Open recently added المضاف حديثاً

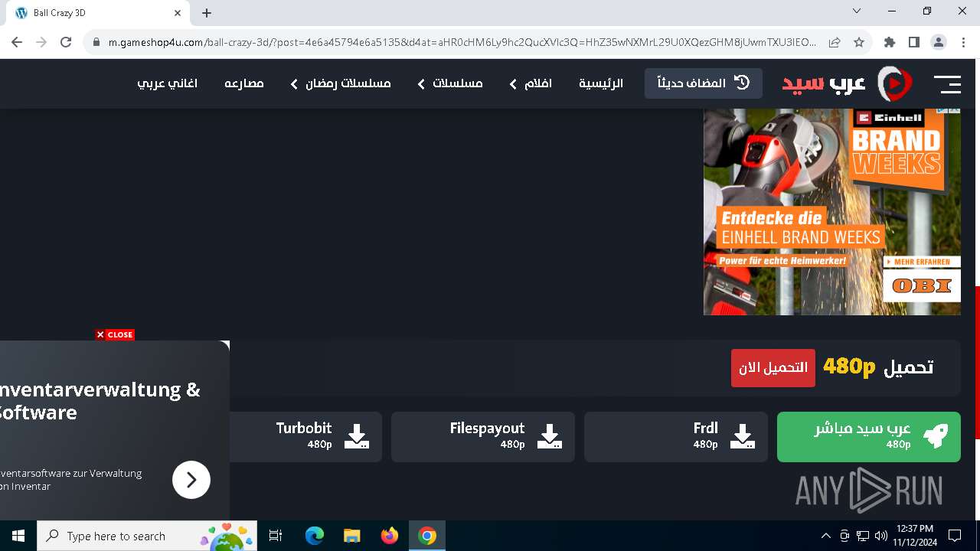[x=704, y=83]
